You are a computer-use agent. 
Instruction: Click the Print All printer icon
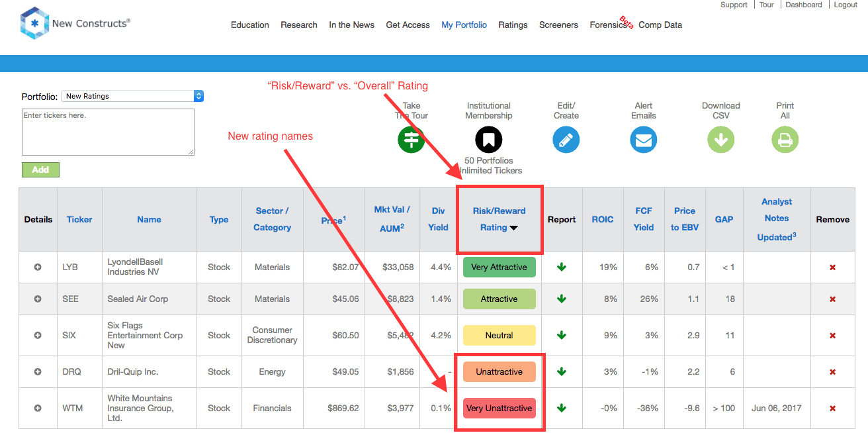tap(785, 140)
